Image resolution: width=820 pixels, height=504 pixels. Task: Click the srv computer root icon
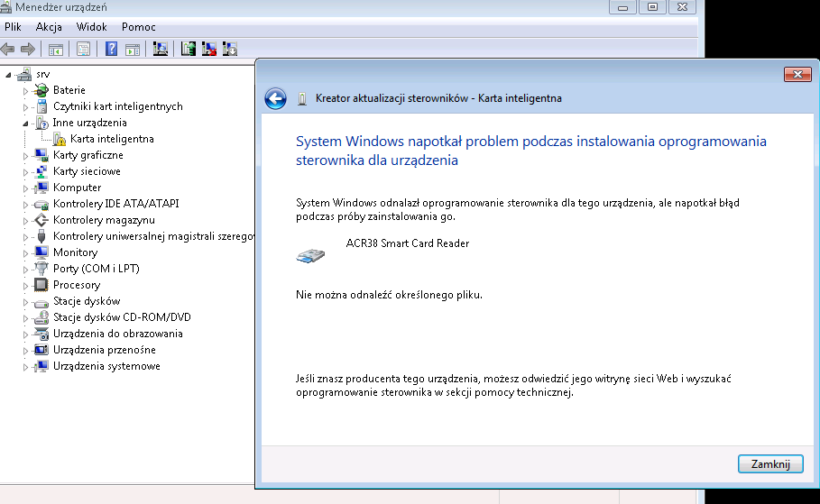click(x=24, y=74)
